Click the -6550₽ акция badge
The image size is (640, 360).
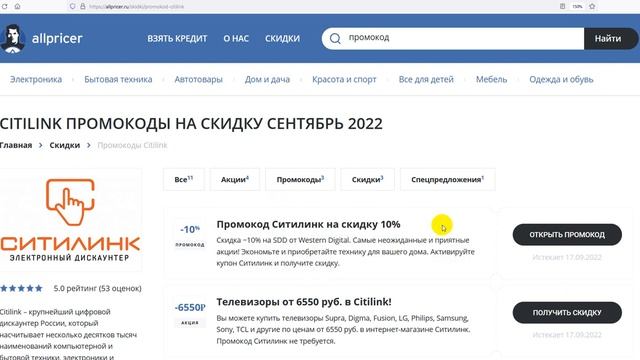click(190, 313)
